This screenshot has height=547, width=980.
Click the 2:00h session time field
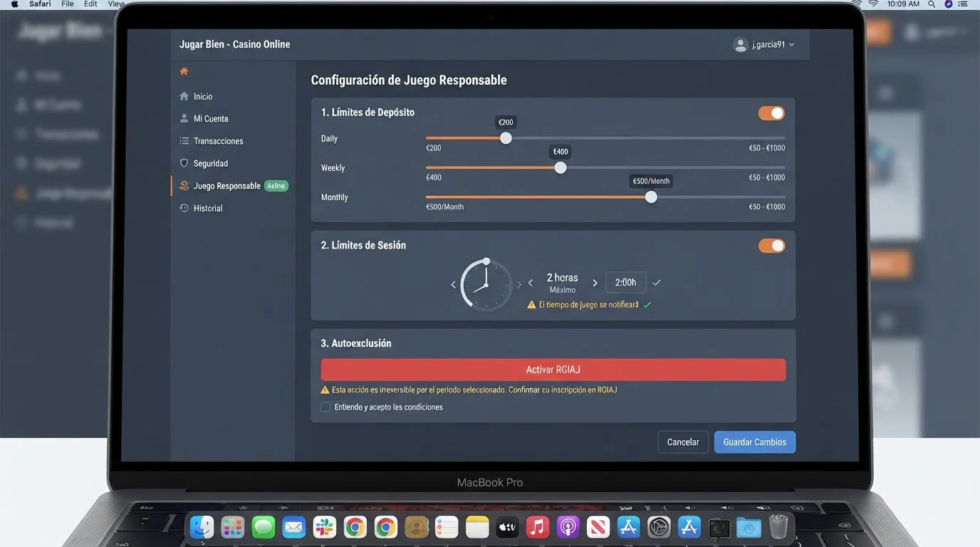coord(626,283)
